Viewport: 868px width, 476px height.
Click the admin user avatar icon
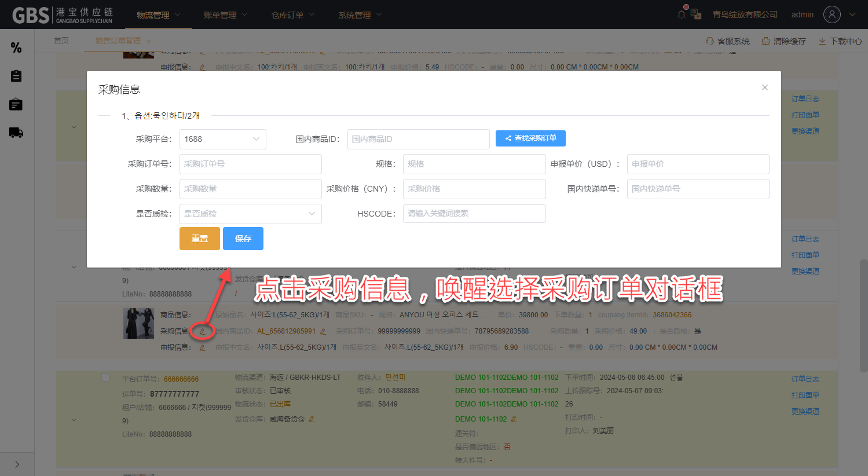(x=832, y=14)
